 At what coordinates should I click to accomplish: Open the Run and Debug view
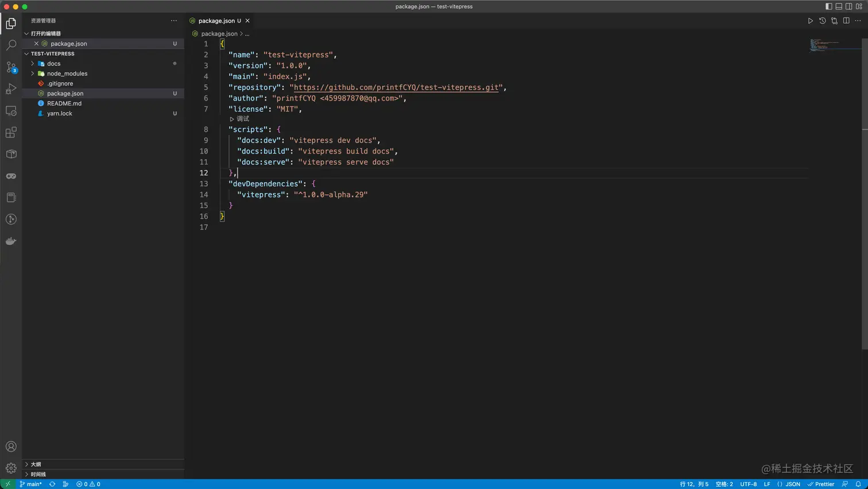coord(11,88)
